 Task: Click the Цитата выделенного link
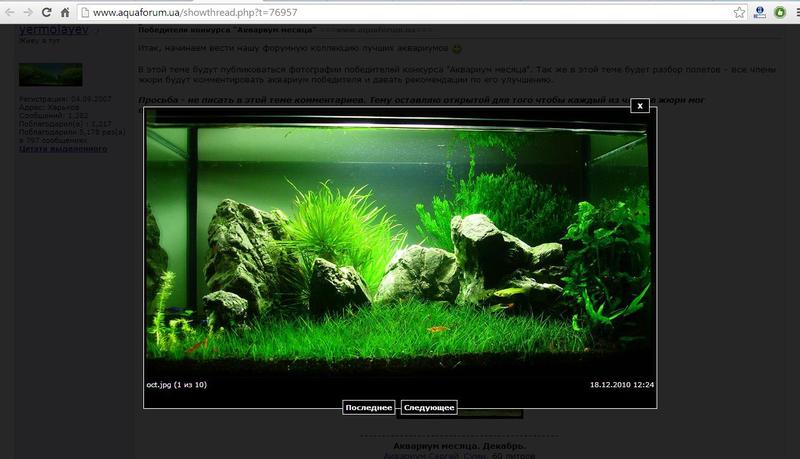pos(63,149)
